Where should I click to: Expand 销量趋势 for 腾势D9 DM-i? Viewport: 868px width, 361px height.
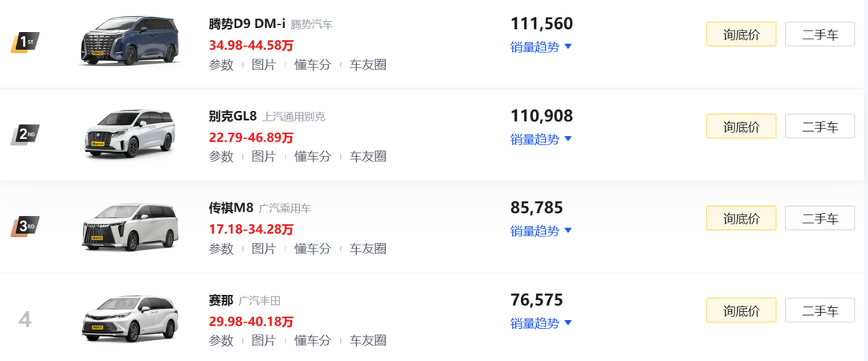click(x=541, y=47)
